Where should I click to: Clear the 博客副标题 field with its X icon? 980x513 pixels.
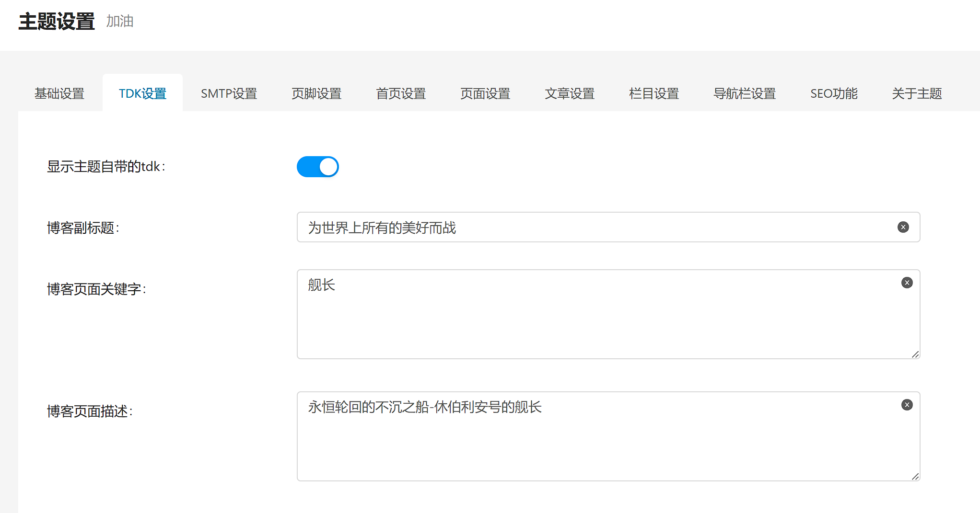pyautogui.click(x=903, y=227)
